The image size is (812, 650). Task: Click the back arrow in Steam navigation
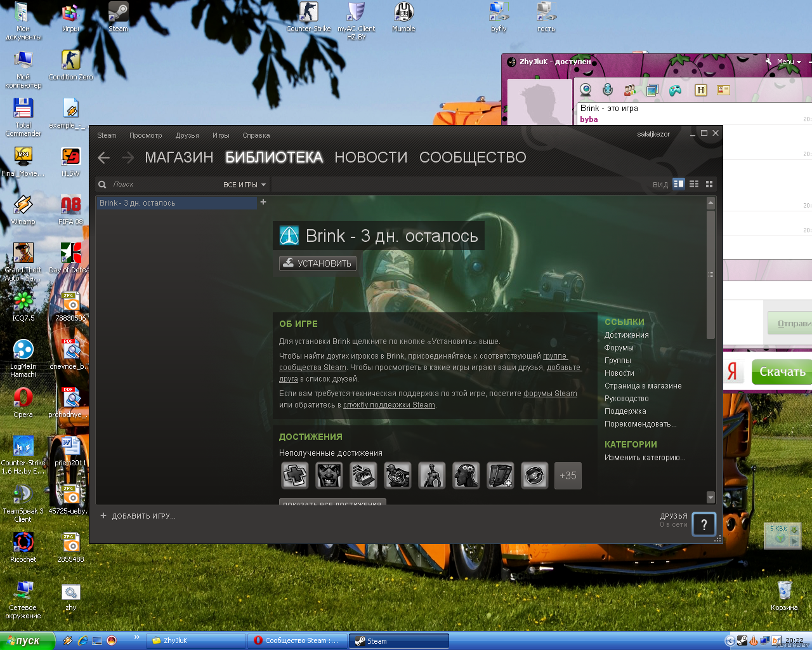[104, 157]
